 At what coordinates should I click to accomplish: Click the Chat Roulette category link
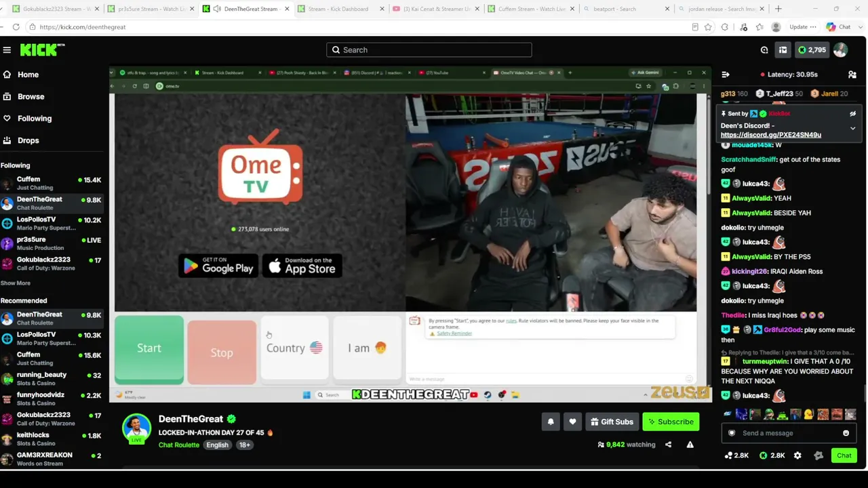point(179,445)
